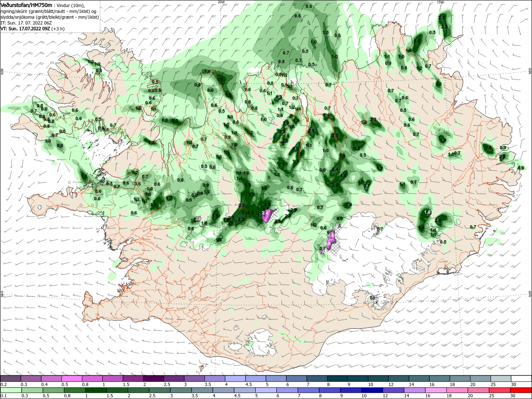532x399 pixels.
Task: Pick the bright pink snow swatch between 0.5 and 0.8
Action: (x=72, y=379)
